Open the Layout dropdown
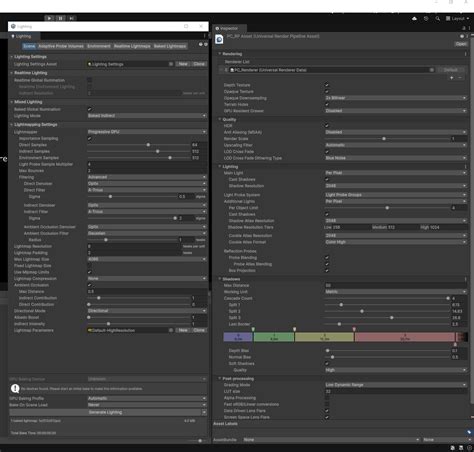474x452 pixels. click(457, 19)
